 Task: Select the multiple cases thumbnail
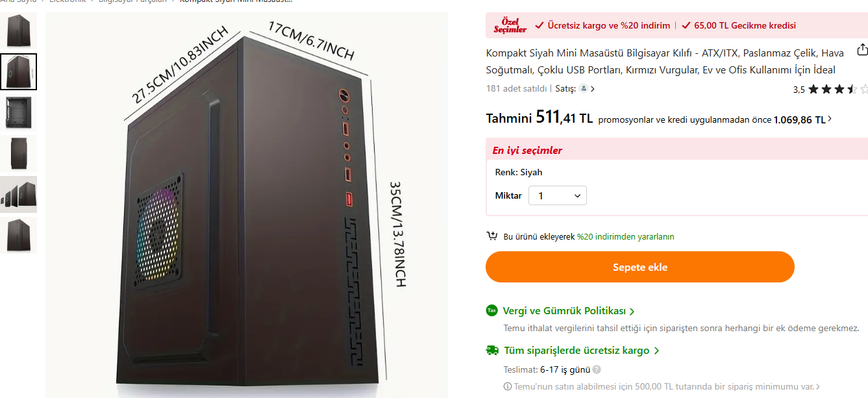18,194
